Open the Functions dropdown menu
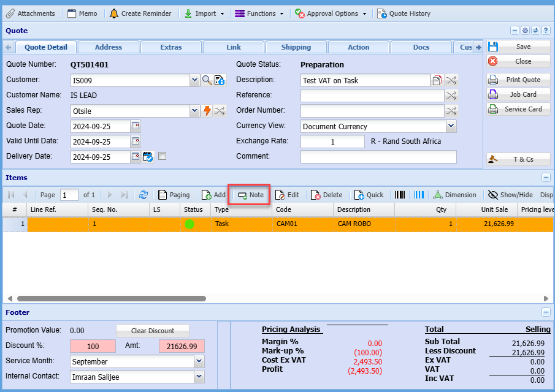 (259, 13)
